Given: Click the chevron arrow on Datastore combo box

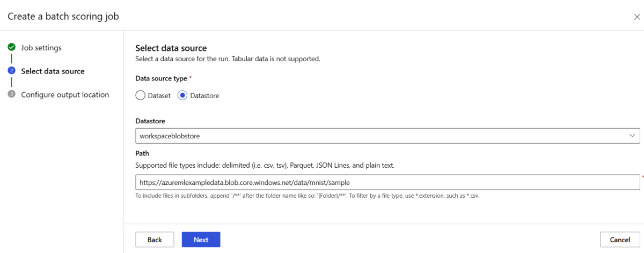Looking at the screenshot, I should (x=632, y=136).
